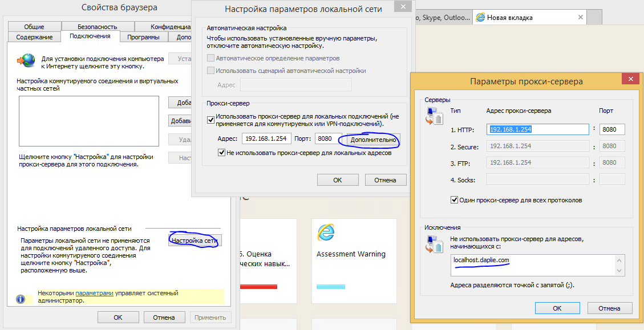Click the HTTP proxy address field
Image resolution: width=644 pixels, height=330 pixels.
coord(538,129)
